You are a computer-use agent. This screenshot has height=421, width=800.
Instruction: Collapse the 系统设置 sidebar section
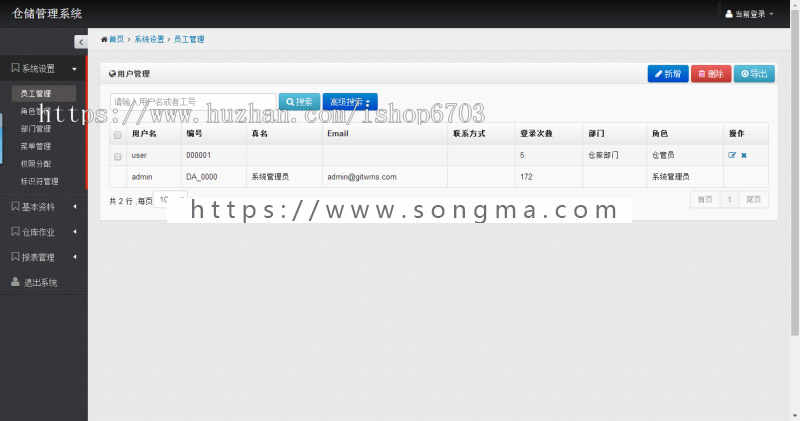click(x=44, y=68)
